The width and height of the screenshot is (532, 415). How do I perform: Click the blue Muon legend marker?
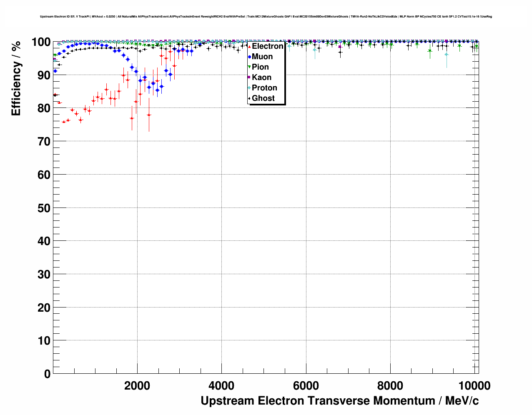point(249,57)
